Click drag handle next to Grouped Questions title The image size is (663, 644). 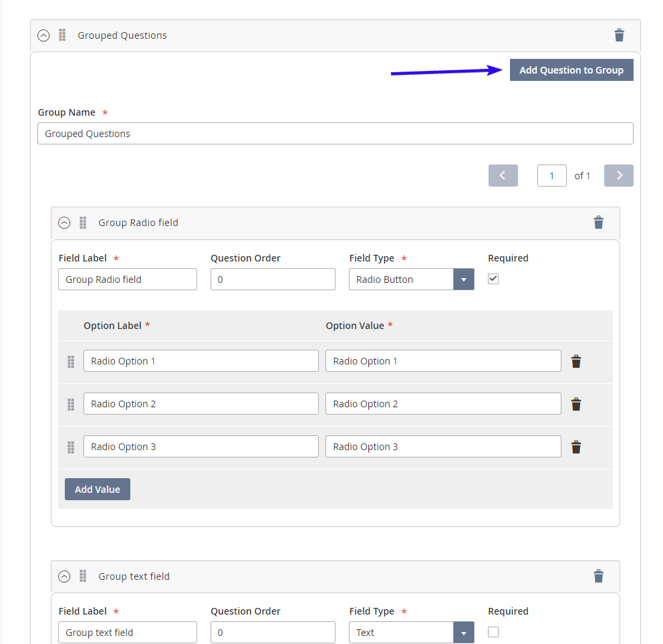pos(62,35)
